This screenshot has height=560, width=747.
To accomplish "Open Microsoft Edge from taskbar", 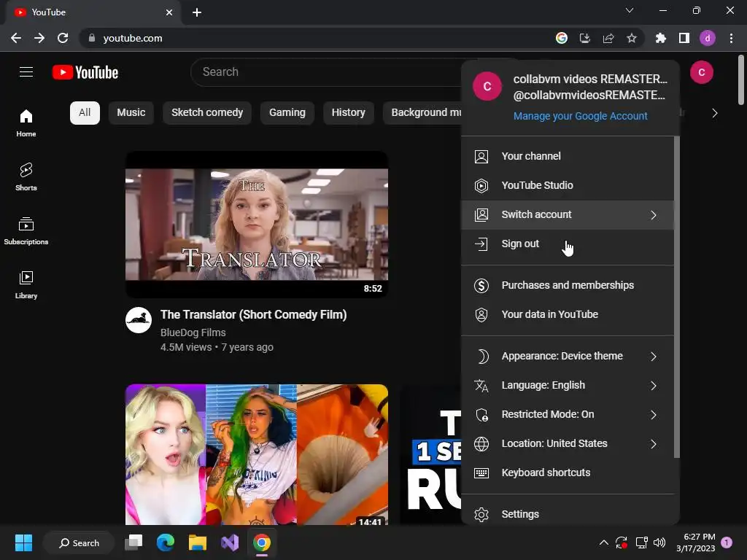I will click(166, 542).
